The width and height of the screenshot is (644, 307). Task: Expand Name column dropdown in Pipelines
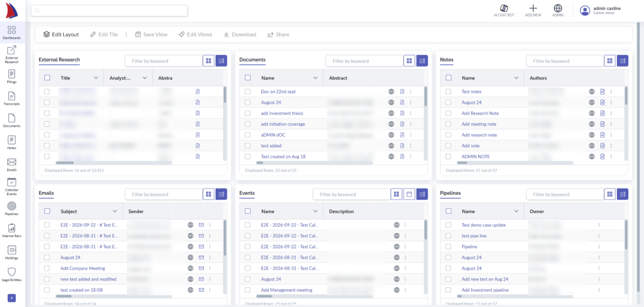click(516, 211)
